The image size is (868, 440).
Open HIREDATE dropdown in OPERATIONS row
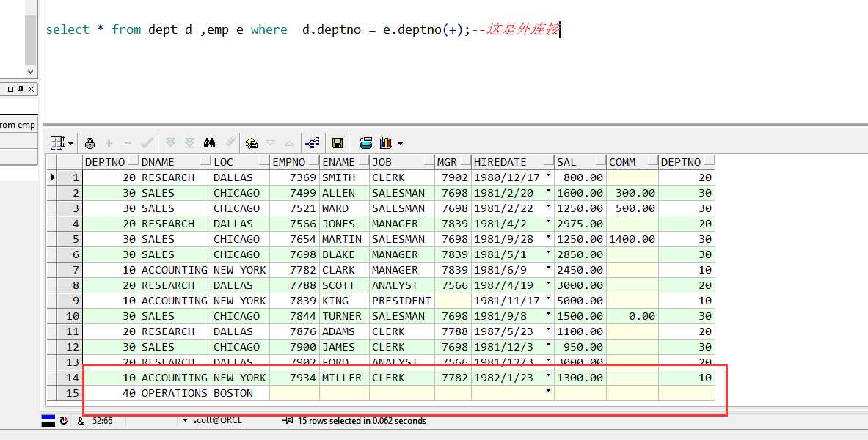[x=548, y=391]
